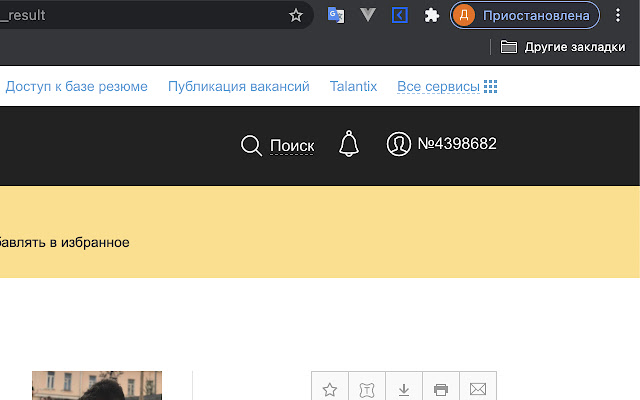Viewport: 640px width, 400px height.
Task: Click the resume comment/note icon
Action: click(x=367, y=389)
